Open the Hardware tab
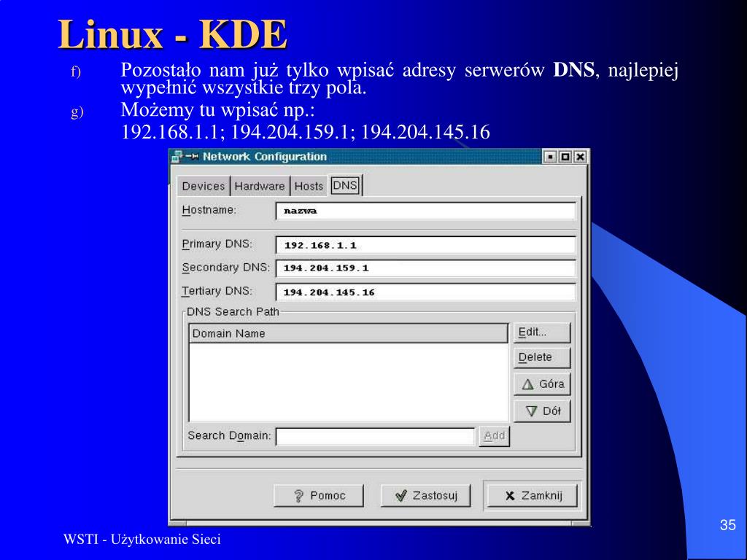The height and width of the screenshot is (560, 747). (x=260, y=186)
